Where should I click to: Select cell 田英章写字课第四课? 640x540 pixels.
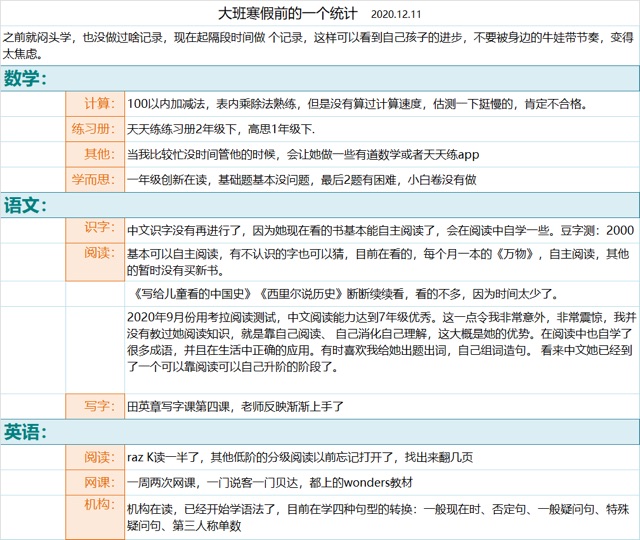coord(382,406)
